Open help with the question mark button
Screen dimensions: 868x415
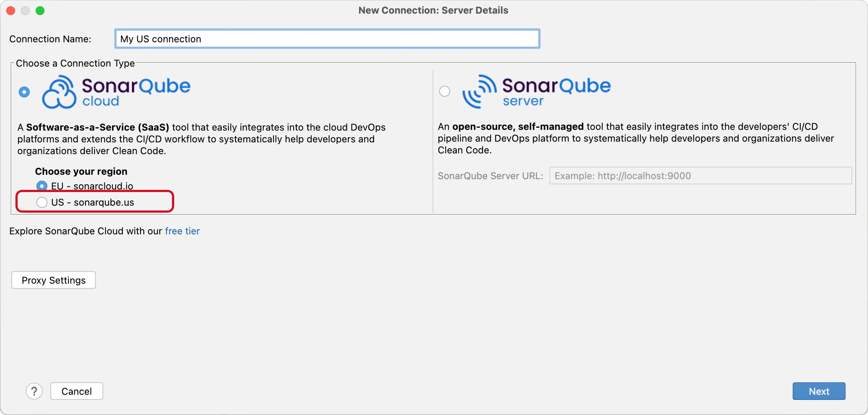tap(34, 391)
